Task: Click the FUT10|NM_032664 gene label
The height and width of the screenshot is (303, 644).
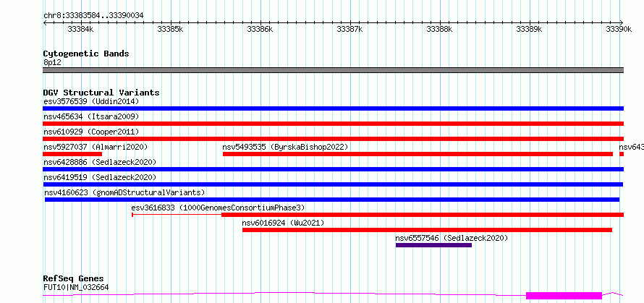Action: pyautogui.click(x=76, y=287)
